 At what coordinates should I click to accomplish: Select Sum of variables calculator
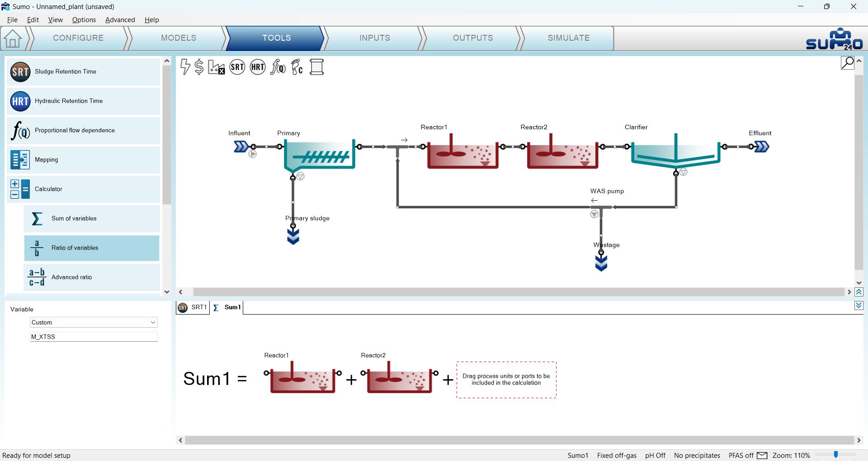pos(92,218)
